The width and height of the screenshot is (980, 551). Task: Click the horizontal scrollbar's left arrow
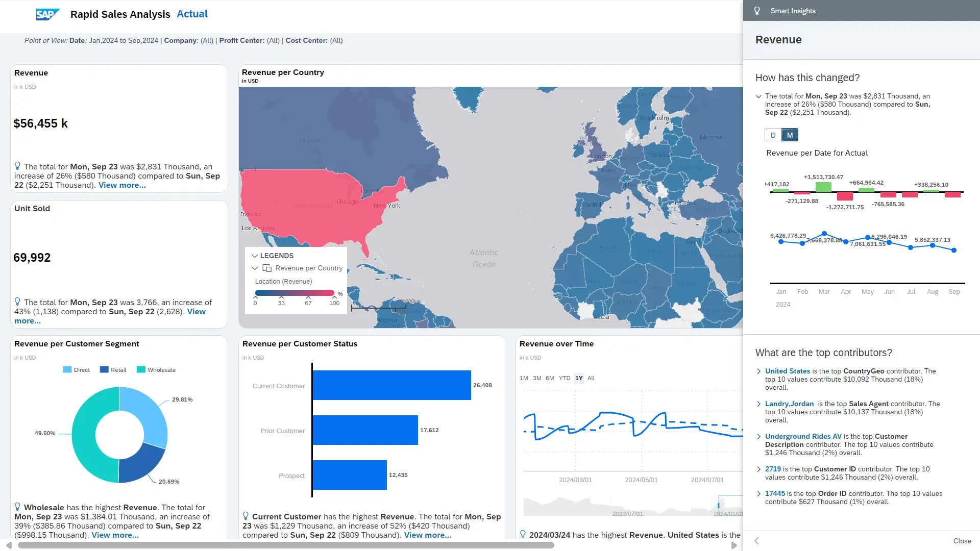click(x=8, y=545)
